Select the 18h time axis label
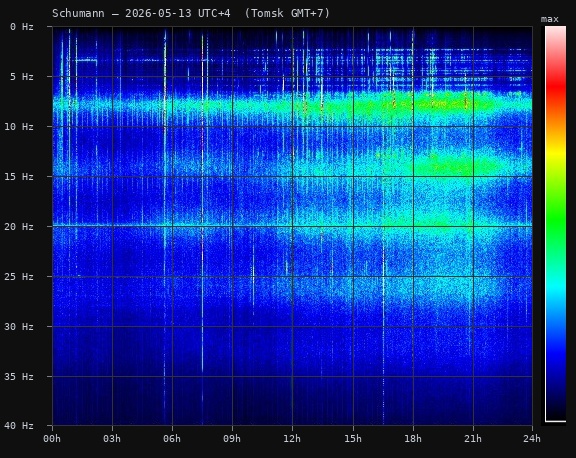Screen dimensions: 576x458 413,439
